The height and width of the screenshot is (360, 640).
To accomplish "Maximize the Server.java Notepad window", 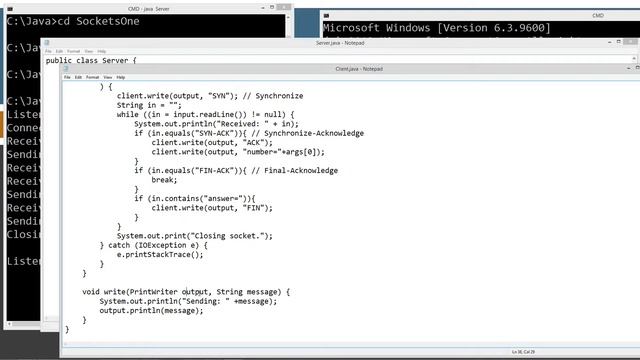I will [618, 42].
